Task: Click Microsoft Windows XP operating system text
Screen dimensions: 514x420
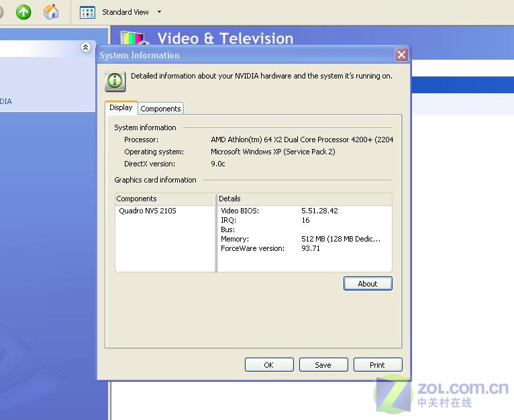Action: [273, 152]
